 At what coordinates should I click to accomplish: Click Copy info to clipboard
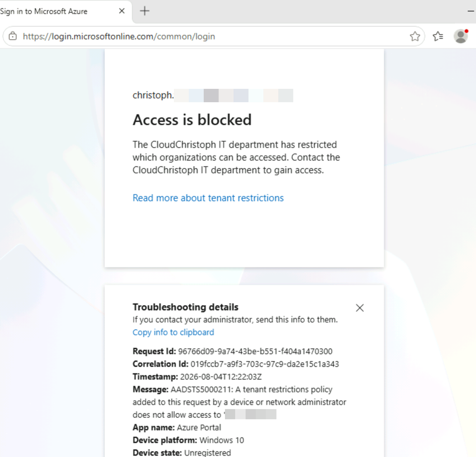173,332
